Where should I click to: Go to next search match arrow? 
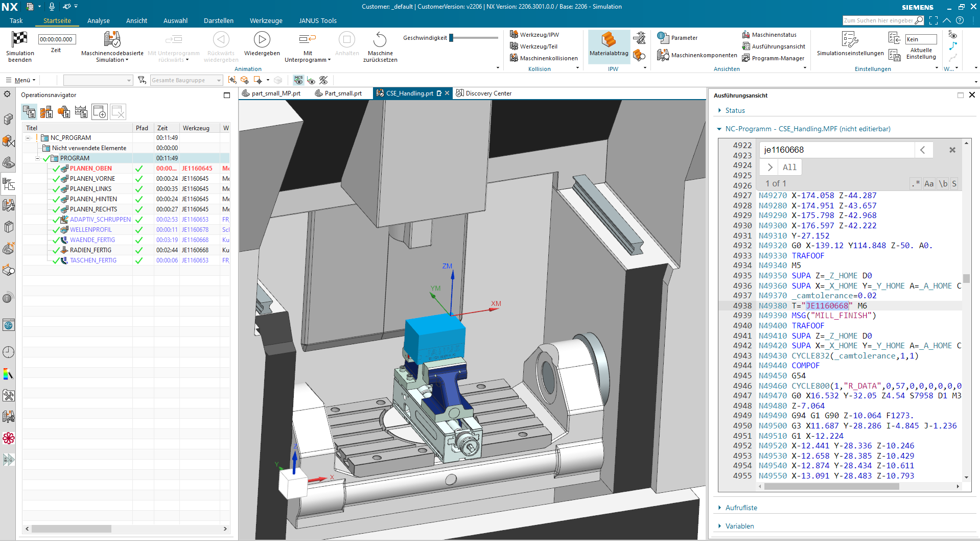click(769, 167)
